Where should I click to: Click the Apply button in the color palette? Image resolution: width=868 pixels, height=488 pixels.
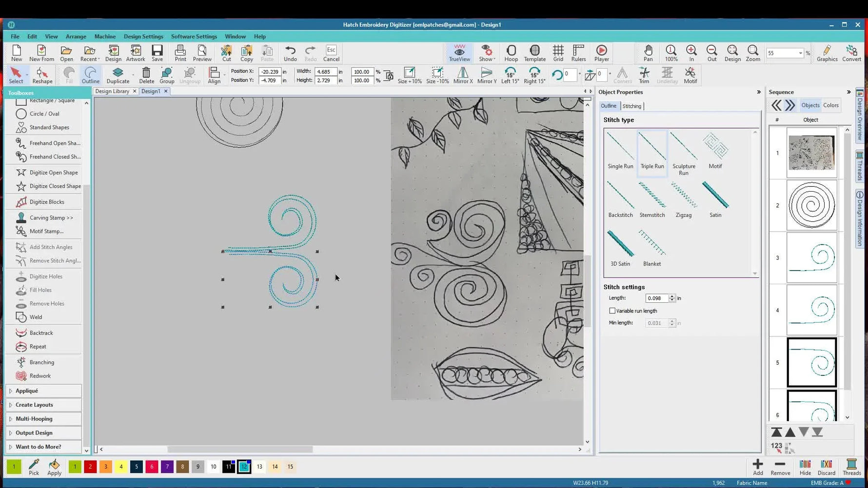(54, 467)
